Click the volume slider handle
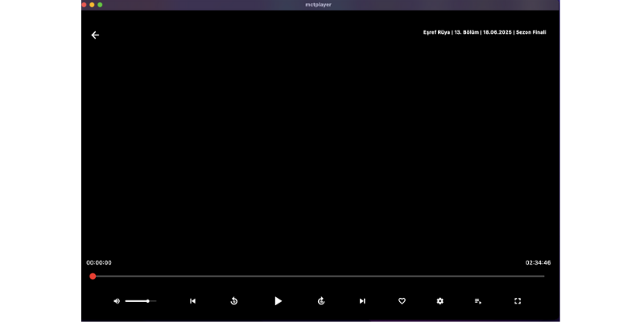Viewport: 644px width, 322px height. (147, 301)
